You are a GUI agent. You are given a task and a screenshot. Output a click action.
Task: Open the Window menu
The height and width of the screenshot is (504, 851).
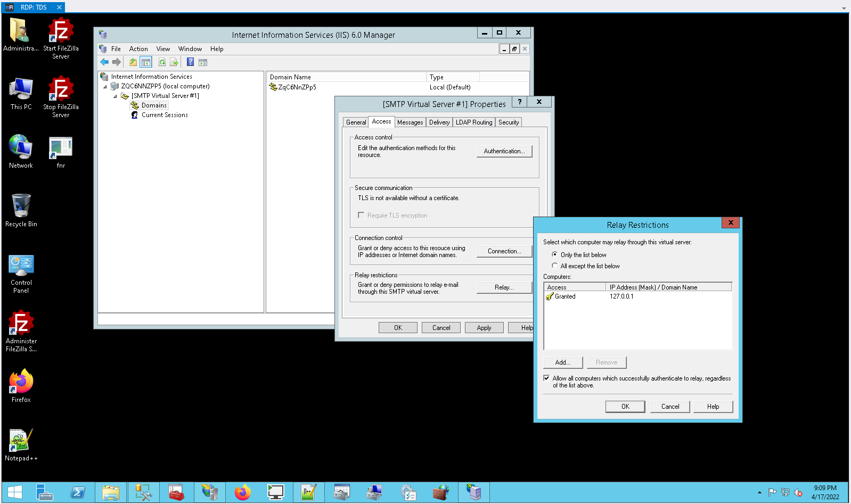190,49
